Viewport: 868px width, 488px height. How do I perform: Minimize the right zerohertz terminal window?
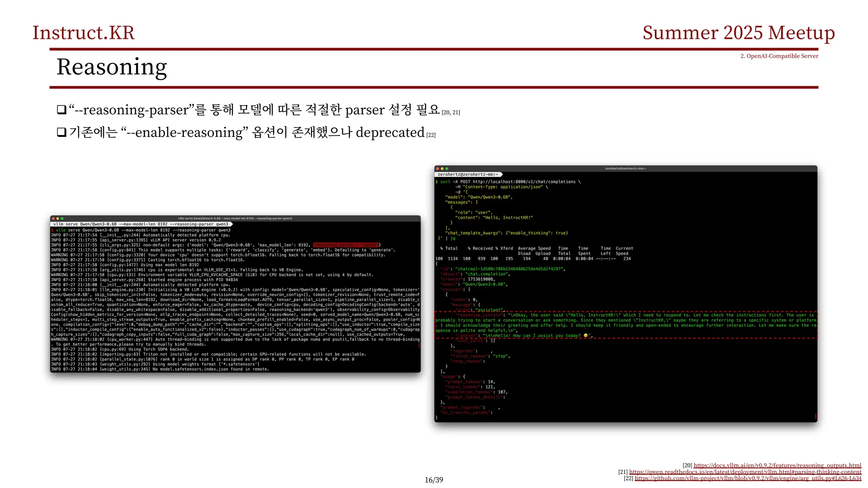442,169
